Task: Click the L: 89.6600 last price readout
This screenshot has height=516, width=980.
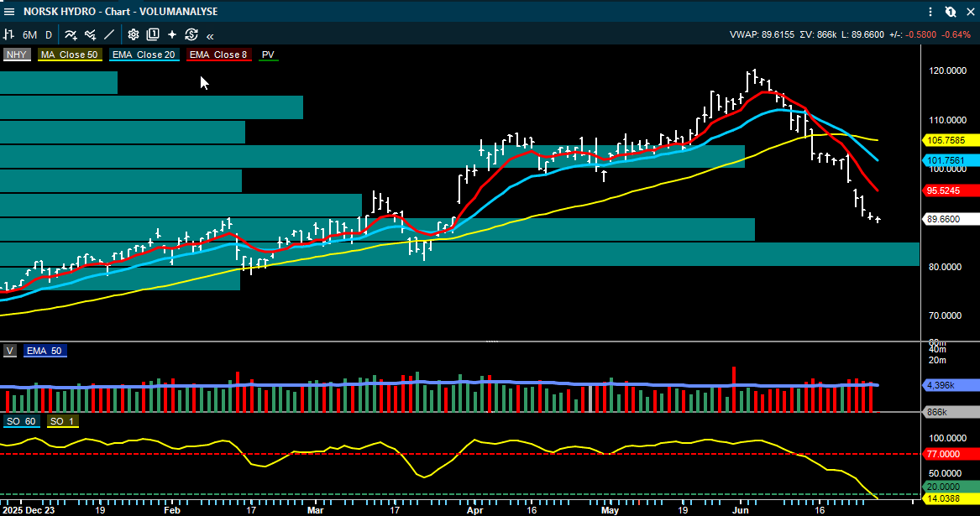Action: [x=863, y=35]
